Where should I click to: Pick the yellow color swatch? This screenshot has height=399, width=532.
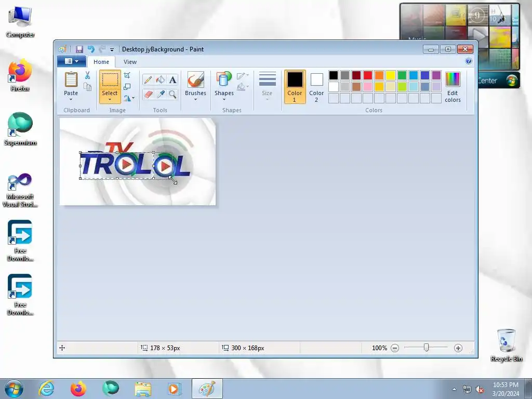click(391, 75)
